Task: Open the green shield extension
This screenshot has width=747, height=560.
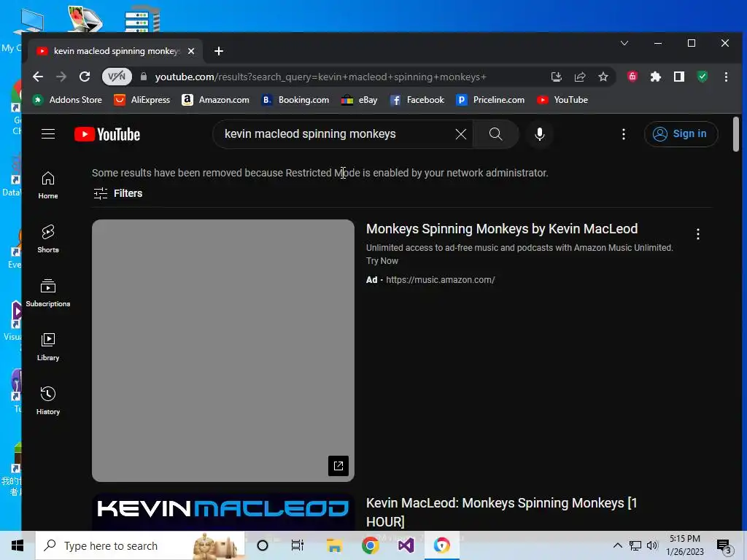Action: click(703, 77)
